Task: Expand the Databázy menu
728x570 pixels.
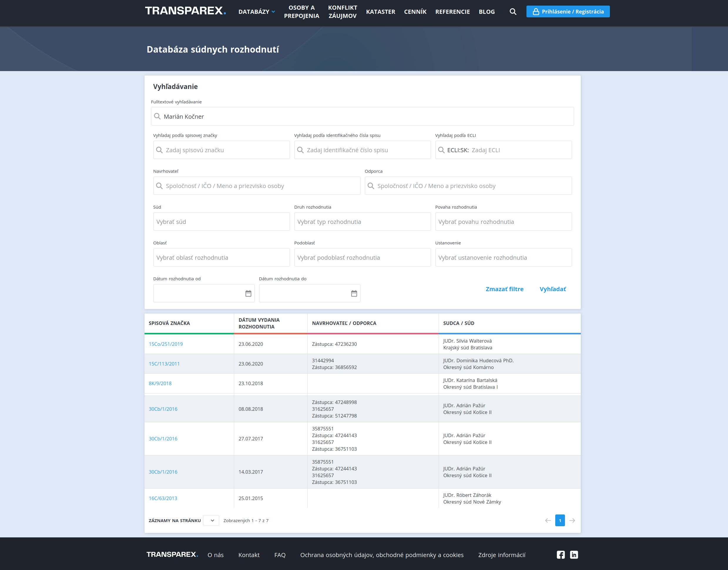Action: [256, 12]
